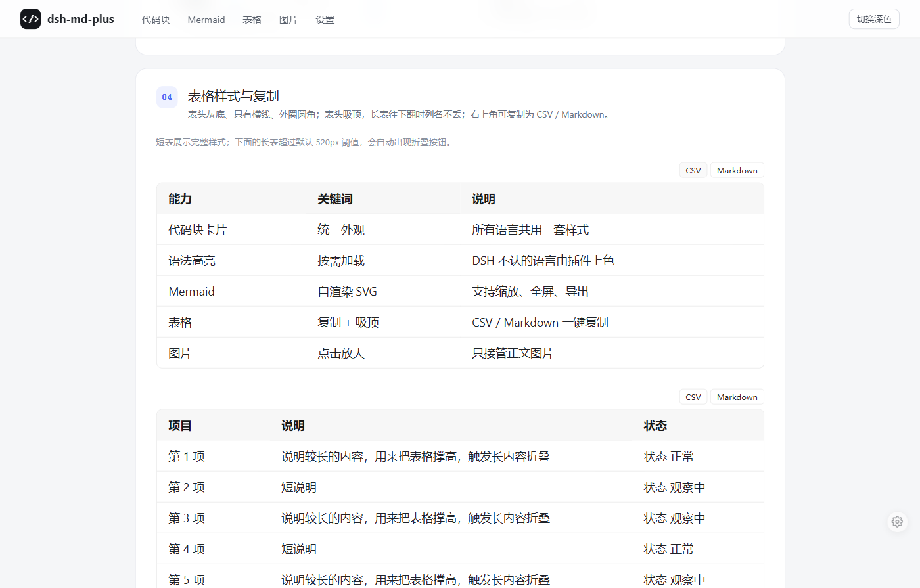Image resolution: width=920 pixels, height=588 pixels.
Task: Open the floating settings gear icon
Action: coord(897,522)
